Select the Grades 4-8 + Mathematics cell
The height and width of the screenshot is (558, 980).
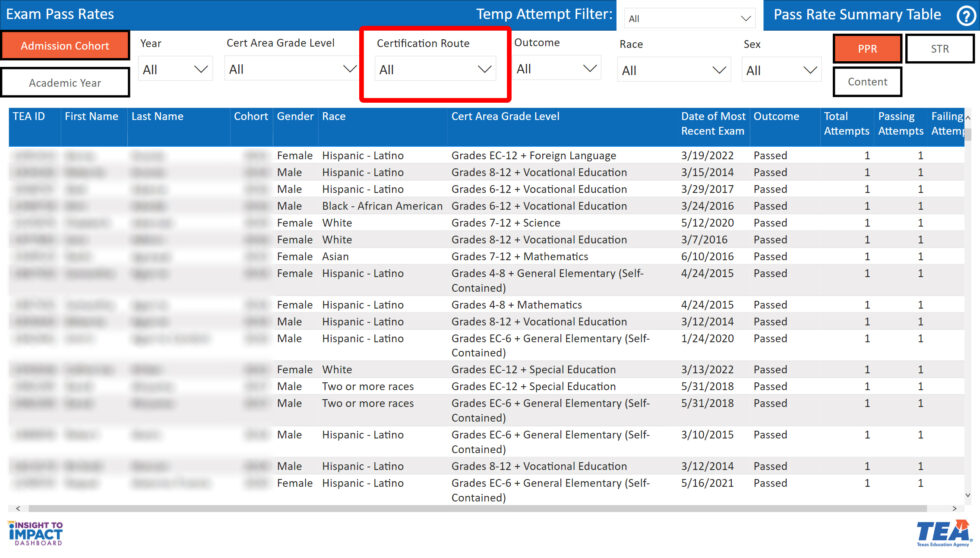click(x=516, y=305)
